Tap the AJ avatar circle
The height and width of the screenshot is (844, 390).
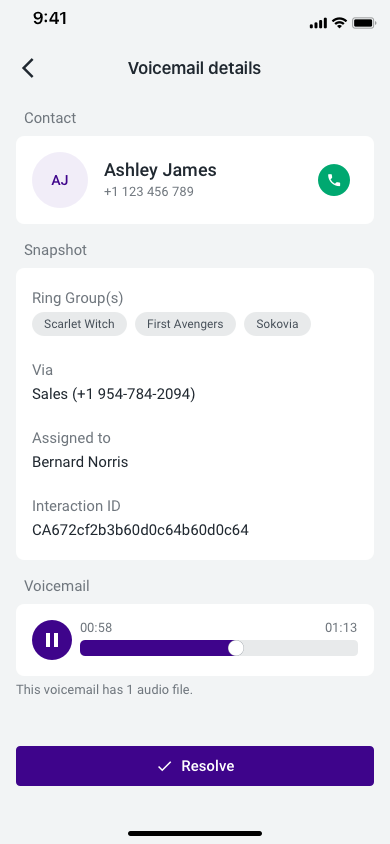click(x=60, y=180)
